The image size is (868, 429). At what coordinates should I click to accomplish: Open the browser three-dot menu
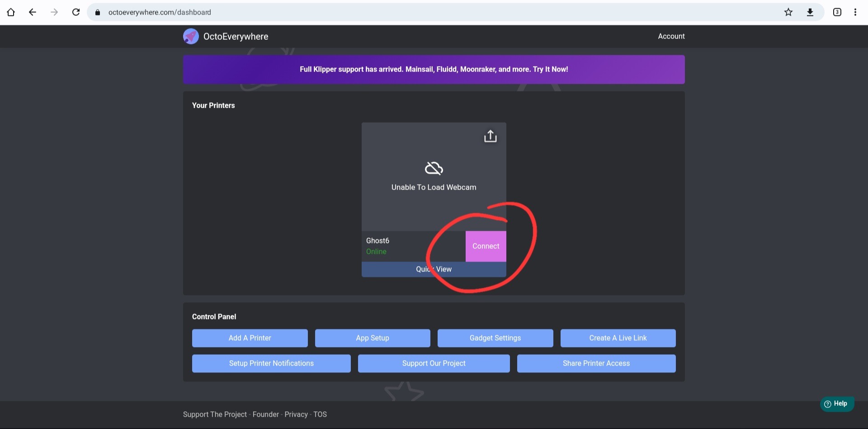click(855, 12)
